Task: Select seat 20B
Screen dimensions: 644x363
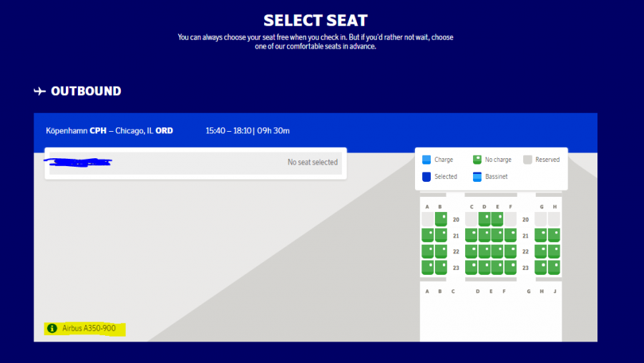Action: (x=441, y=219)
